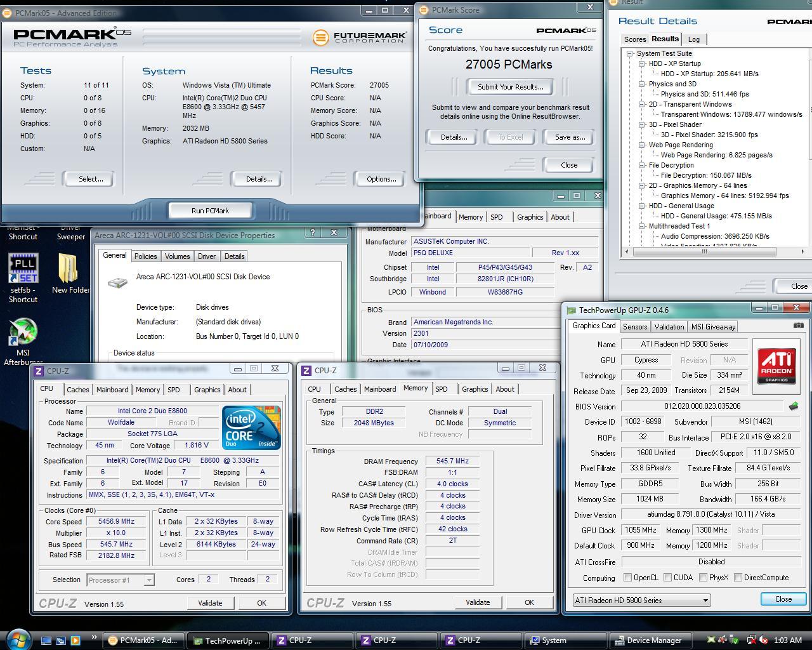Screen dimensions: 812x650
Task: Click the disk drive icon in Areca Properties
Action: [x=117, y=282]
